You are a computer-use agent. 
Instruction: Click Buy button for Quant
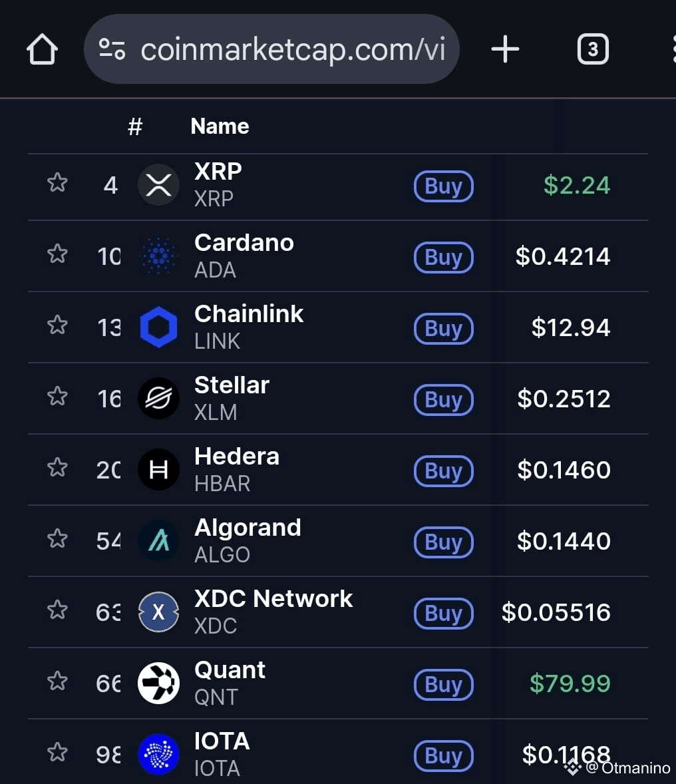[x=444, y=684]
